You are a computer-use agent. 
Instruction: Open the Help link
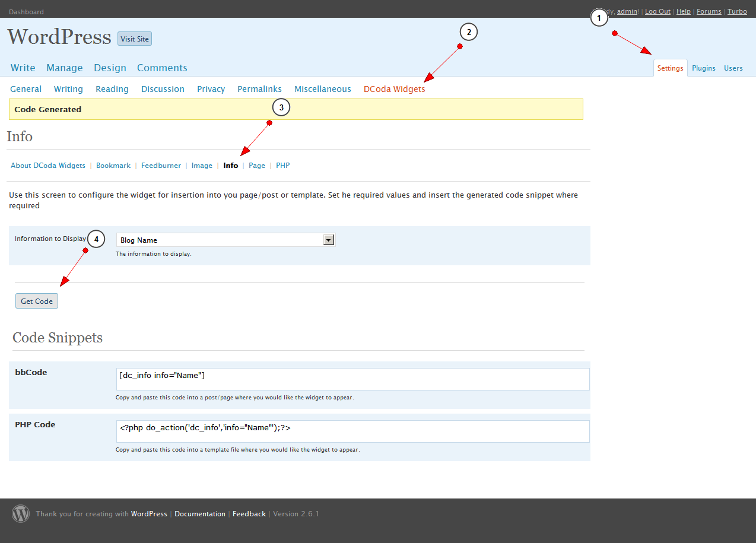coord(684,11)
